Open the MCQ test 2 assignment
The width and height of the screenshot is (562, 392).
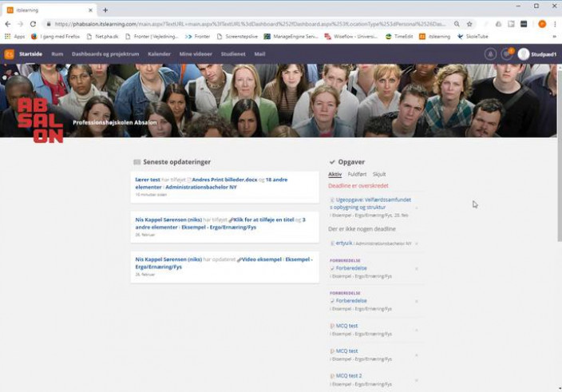click(348, 375)
